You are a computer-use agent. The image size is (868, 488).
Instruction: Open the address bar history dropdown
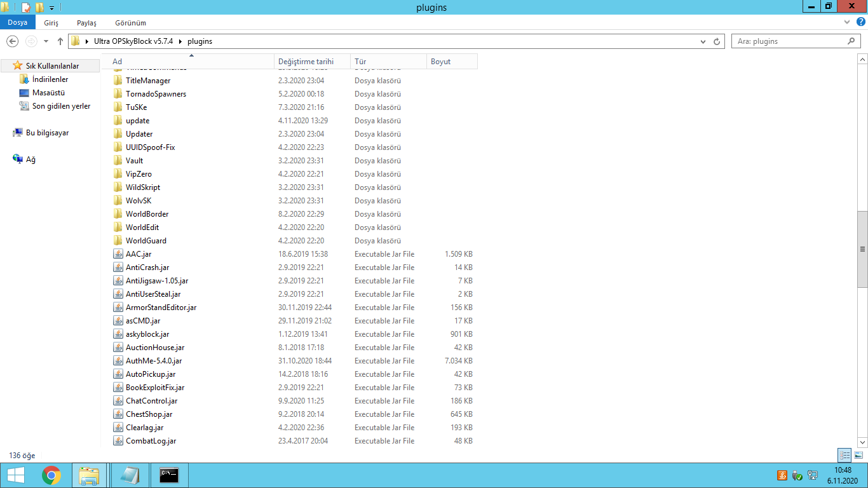[703, 41]
